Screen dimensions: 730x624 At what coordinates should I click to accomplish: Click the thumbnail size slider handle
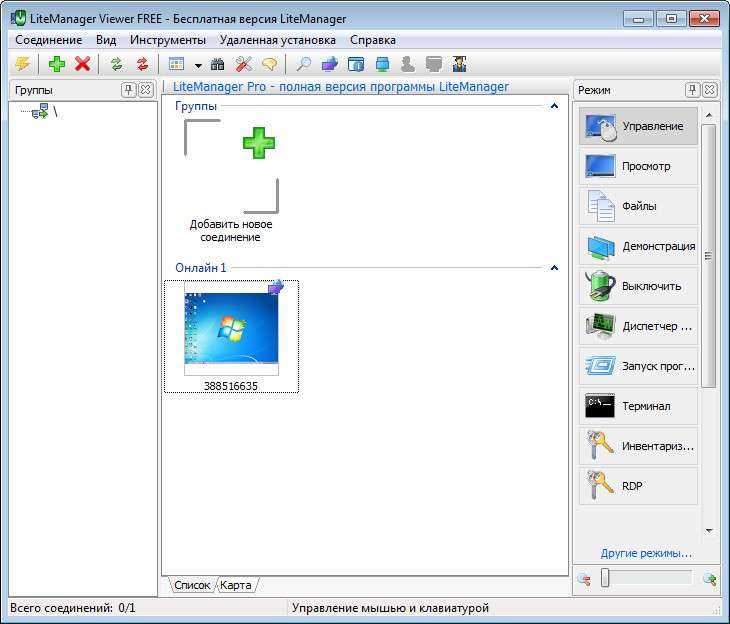[x=605, y=578]
